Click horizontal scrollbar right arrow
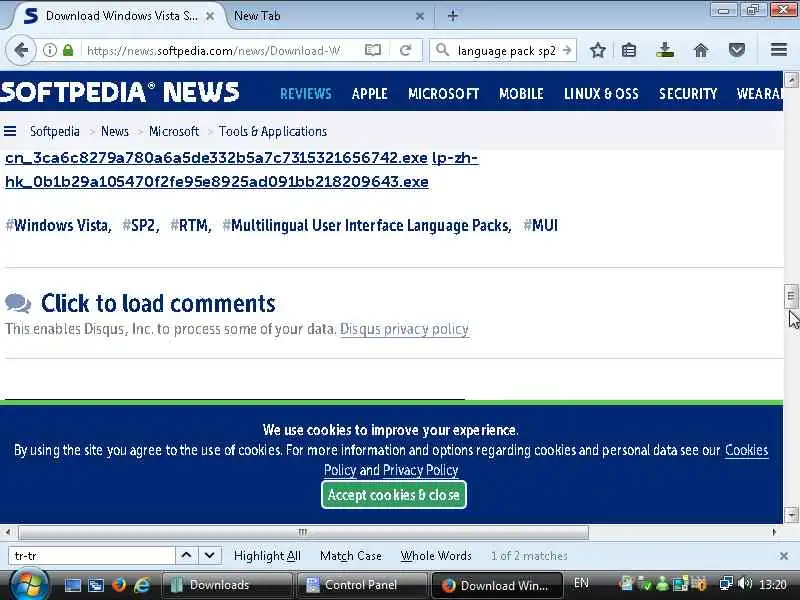 (774, 532)
